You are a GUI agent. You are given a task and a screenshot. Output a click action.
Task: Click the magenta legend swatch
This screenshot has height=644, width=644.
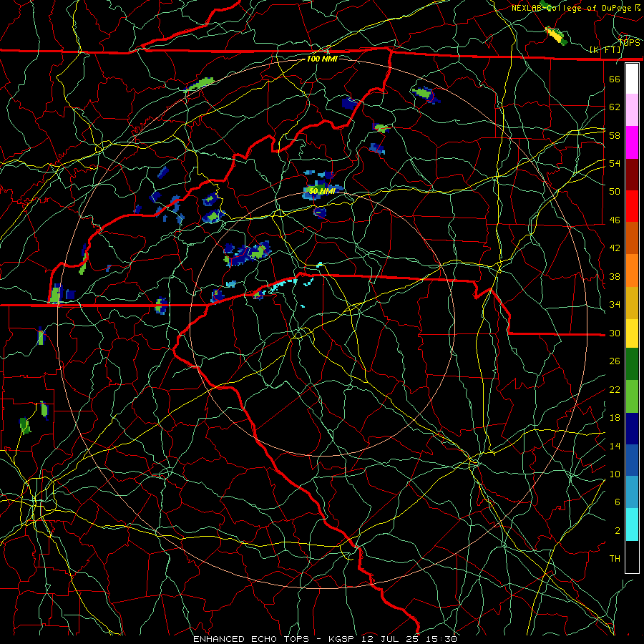[632, 142]
